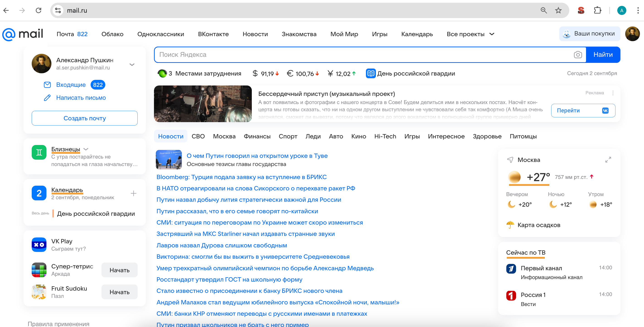Open the browser extensions puzzle icon
The image size is (644, 327).
pyautogui.click(x=598, y=10)
